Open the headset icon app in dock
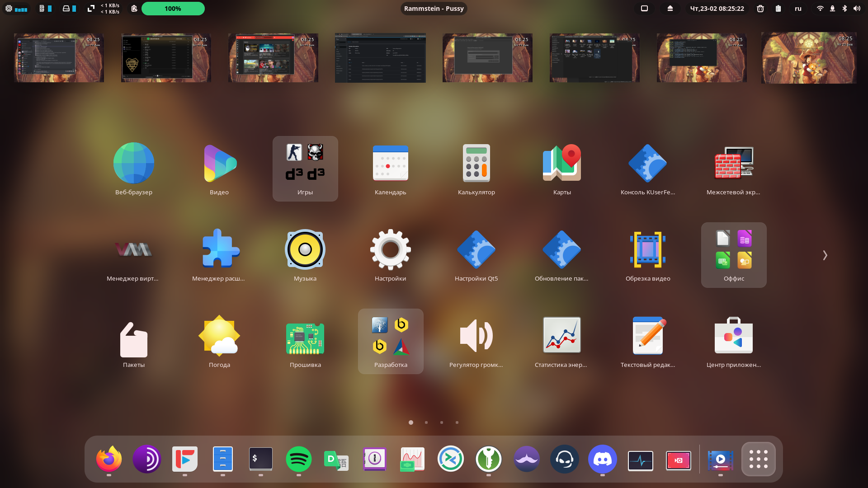Viewport: 868px width, 488px height. click(x=565, y=459)
